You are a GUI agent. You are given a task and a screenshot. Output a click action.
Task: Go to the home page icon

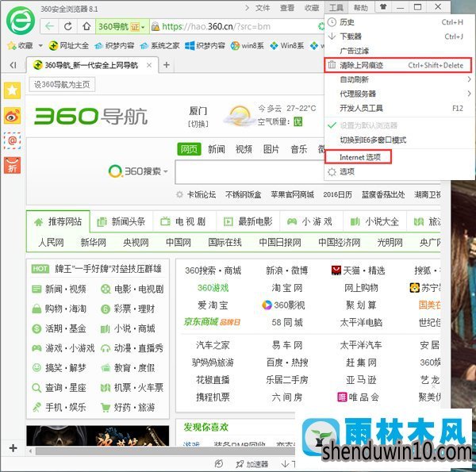point(86,27)
